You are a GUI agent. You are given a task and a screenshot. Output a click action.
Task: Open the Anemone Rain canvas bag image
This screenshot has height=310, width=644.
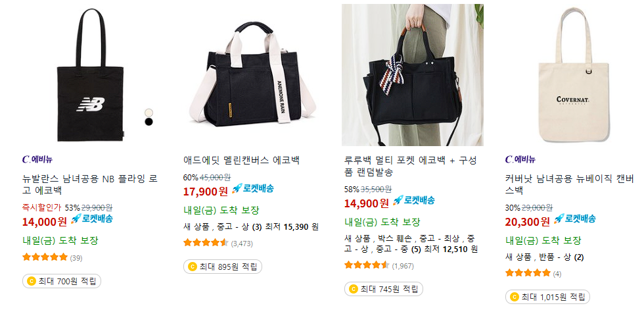251,75
